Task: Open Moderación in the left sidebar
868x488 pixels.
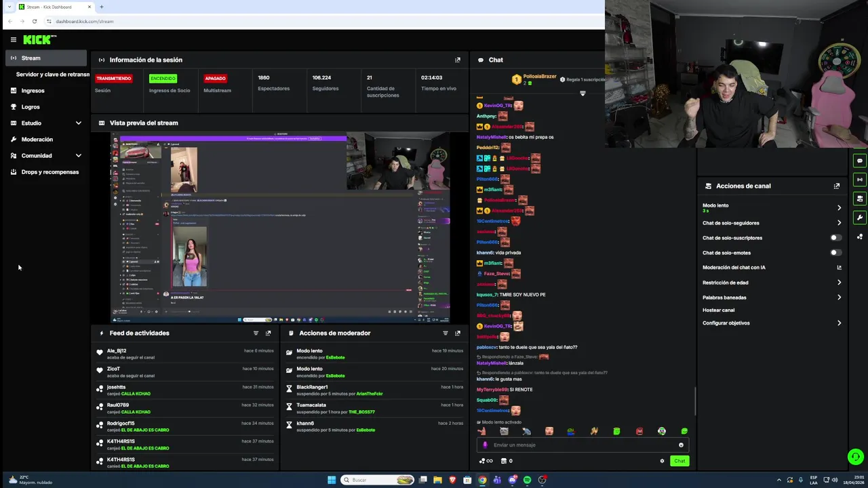Action: [37, 140]
